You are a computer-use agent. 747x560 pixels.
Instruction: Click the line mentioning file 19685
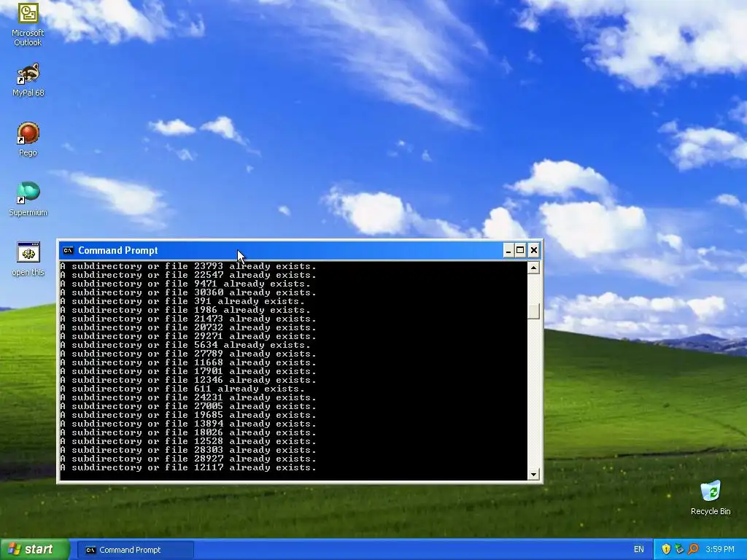pyautogui.click(x=188, y=415)
